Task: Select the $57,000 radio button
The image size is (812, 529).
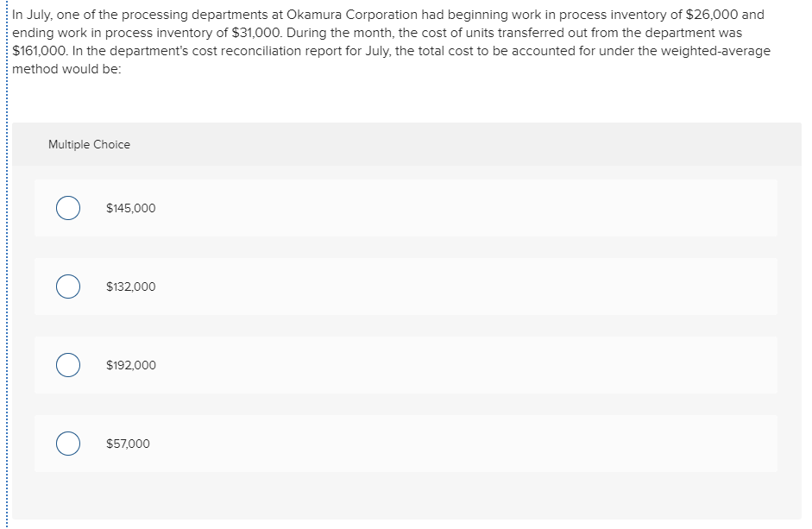Action: pyautogui.click(x=68, y=443)
